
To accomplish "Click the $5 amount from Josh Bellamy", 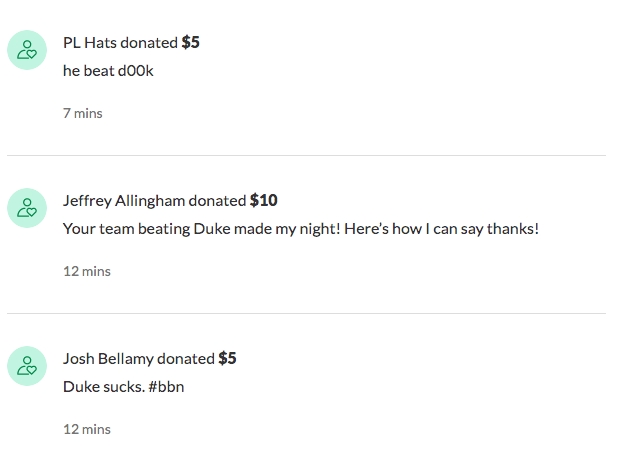I will 227,358.
